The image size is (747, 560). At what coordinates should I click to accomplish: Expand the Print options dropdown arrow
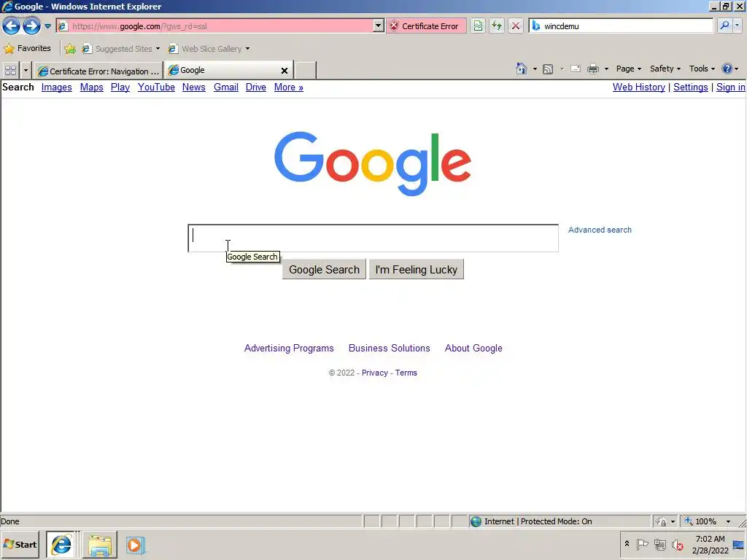606,69
